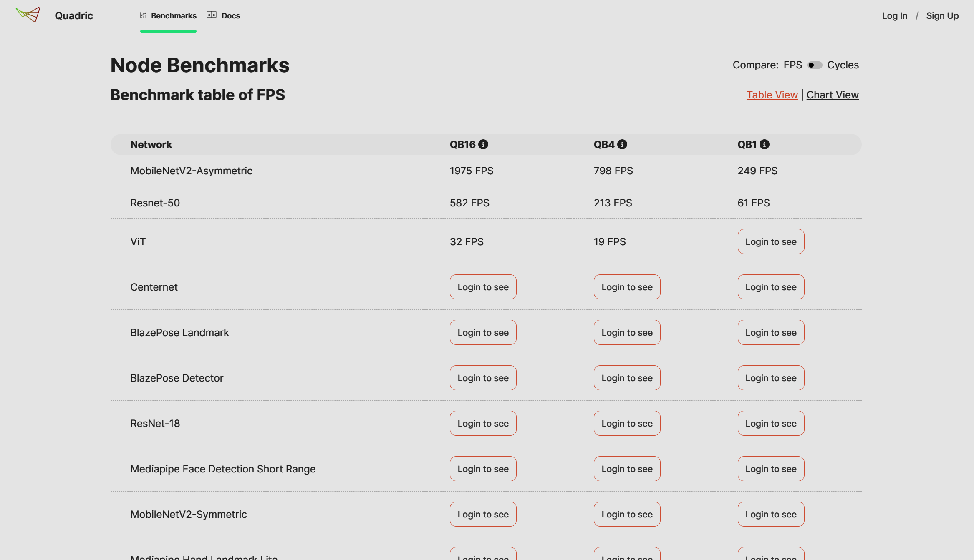Click the 582 FPS value
The width and height of the screenshot is (974, 560).
(x=469, y=203)
